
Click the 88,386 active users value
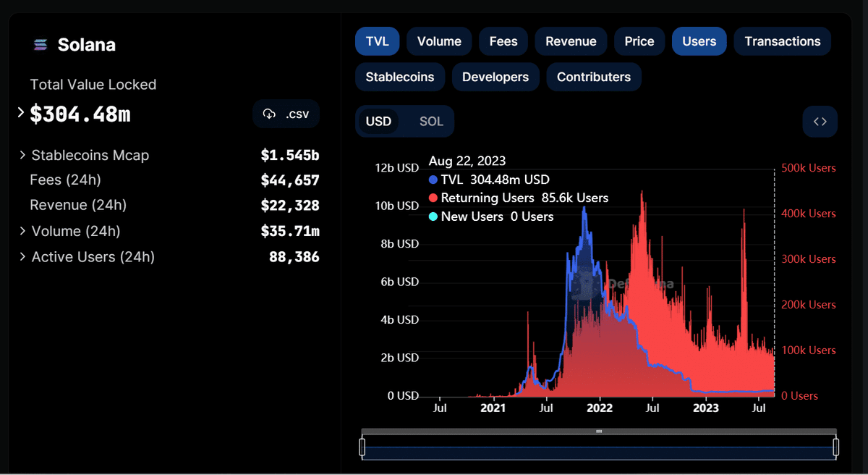294,256
